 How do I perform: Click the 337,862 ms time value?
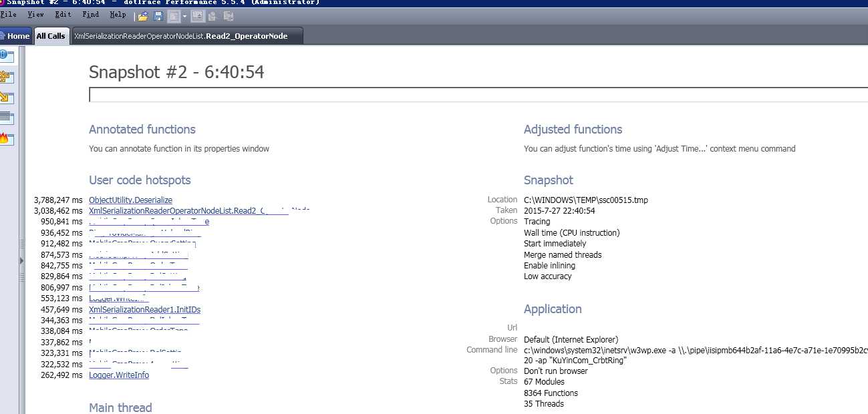62,343
